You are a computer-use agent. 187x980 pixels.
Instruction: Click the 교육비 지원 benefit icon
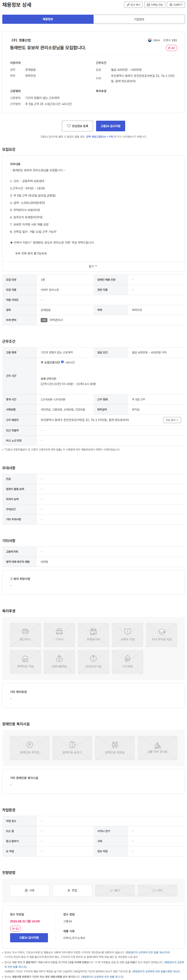point(128,635)
